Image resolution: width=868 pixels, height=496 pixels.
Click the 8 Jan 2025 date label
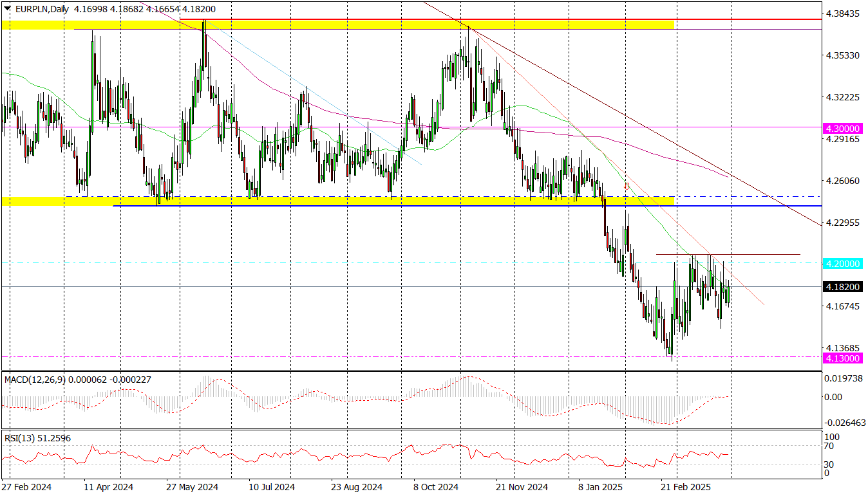(601, 488)
